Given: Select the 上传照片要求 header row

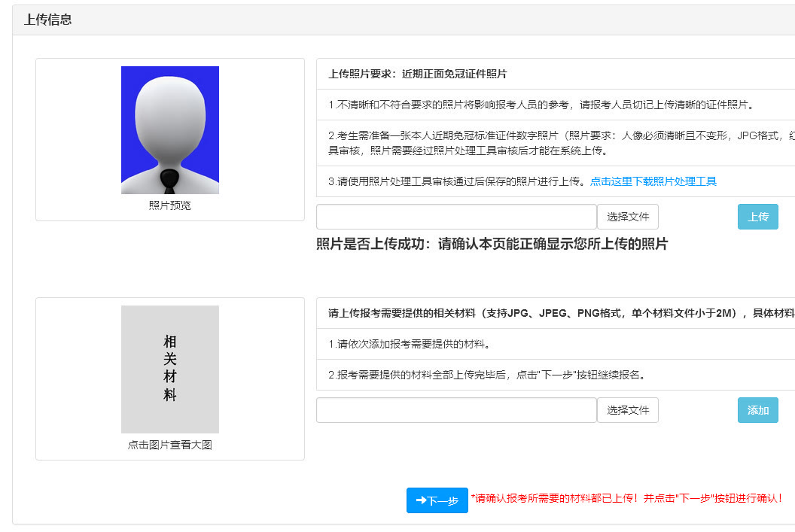Looking at the screenshot, I should click(x=418, y=74).
